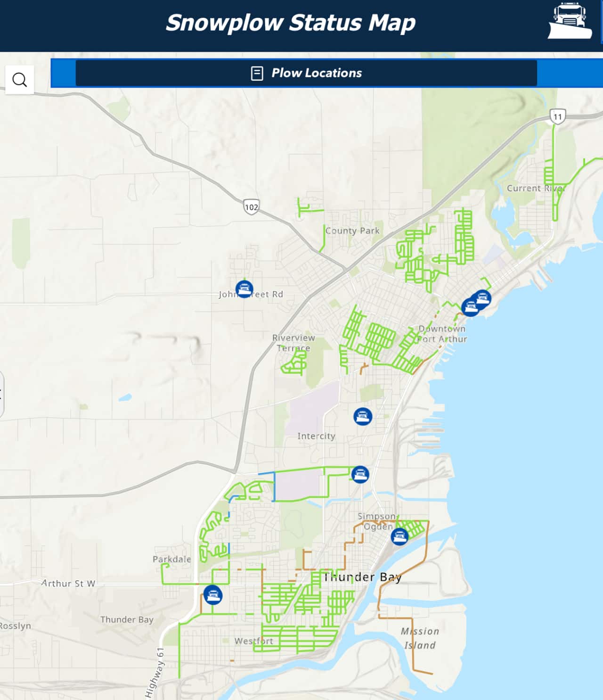
Task: Select the plow marker at Simpson Ogden
Action: 400,536
